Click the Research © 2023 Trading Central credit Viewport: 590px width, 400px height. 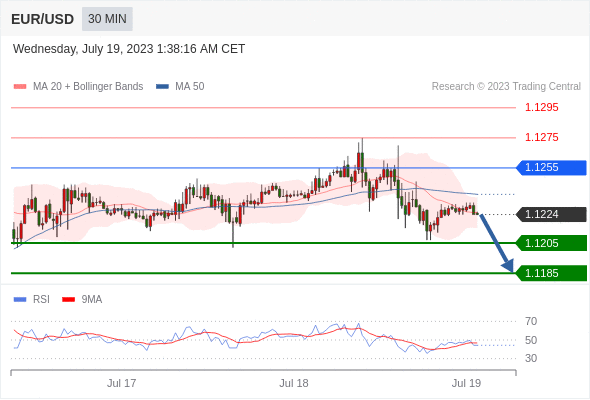[506, 87]
